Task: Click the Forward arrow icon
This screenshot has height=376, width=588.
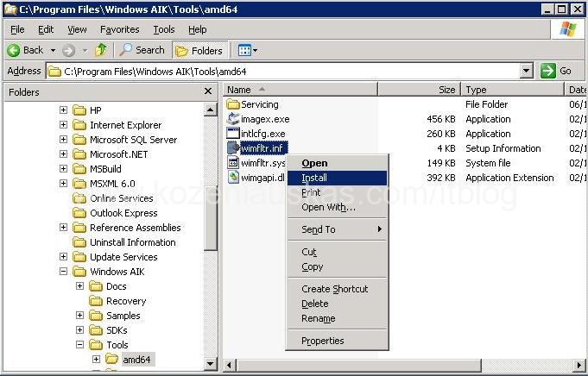Action: pyautogui.click(x=68, y=50)
